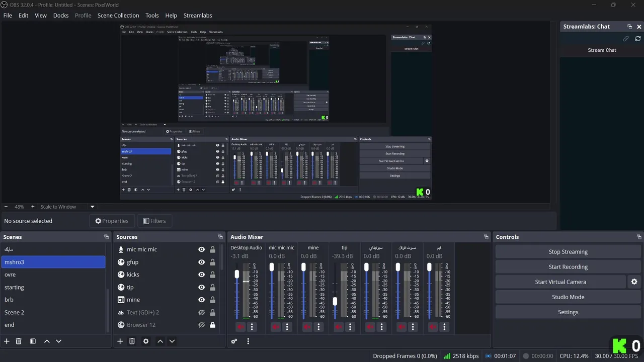
Task: Adjust the tip channel volume fader
Action: tap(335, 301)
